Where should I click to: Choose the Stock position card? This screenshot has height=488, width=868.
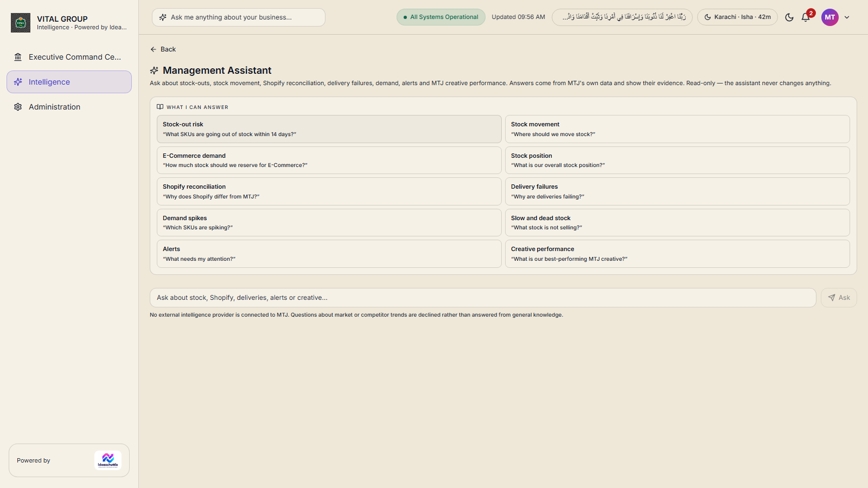coord(677,160)
